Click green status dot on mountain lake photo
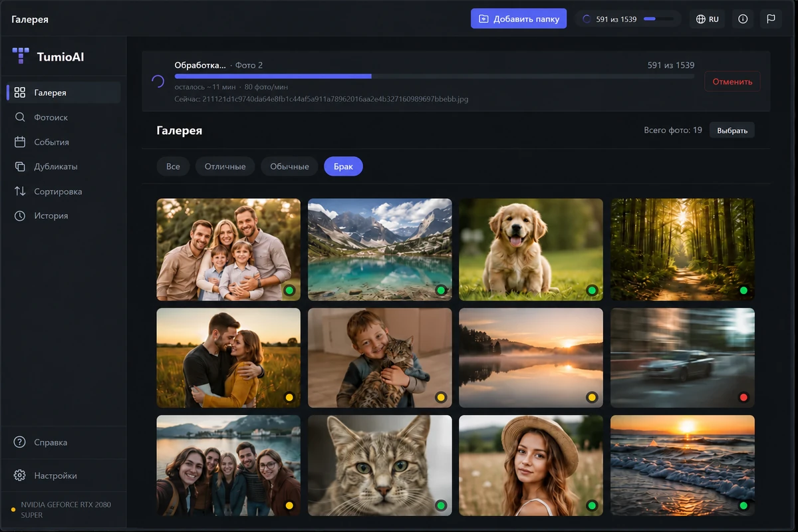The height and width of the screenshot is (532, 798). [x=441, y=291]
